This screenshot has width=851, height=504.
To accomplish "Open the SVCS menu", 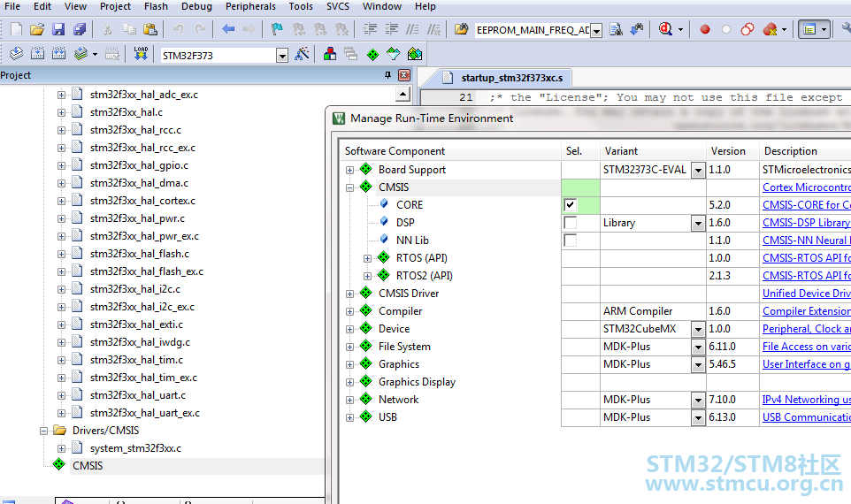I will (338, 6).
